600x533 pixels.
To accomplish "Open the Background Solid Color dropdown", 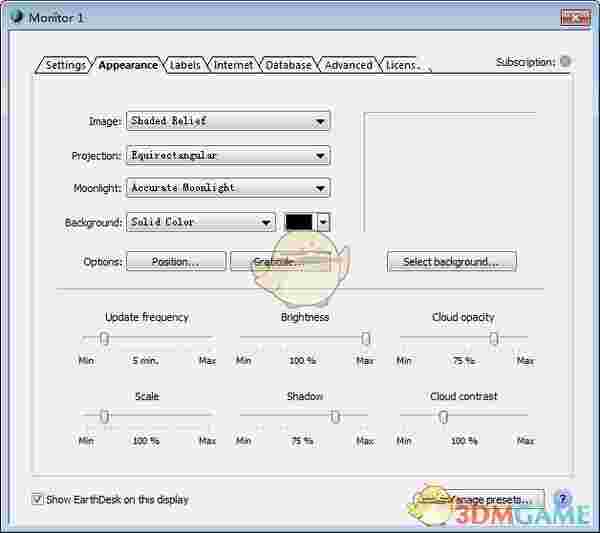I will [201, 222].
